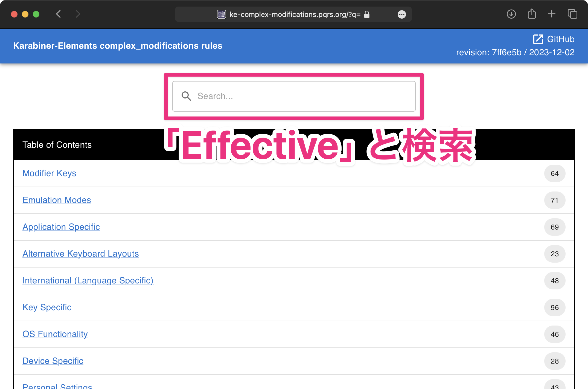Open International (Language Specific) link
Viewport: 588px width, 389px height.
[88, 280]
